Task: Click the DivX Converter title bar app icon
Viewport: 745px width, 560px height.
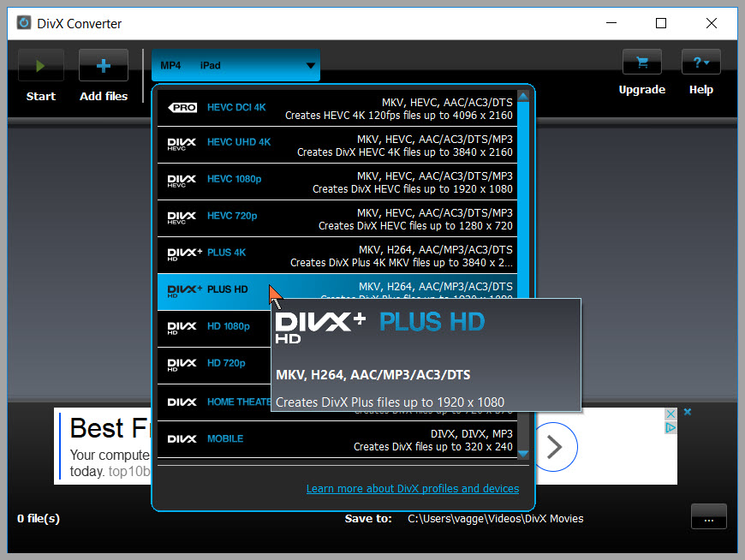Action: coord(24,23)
